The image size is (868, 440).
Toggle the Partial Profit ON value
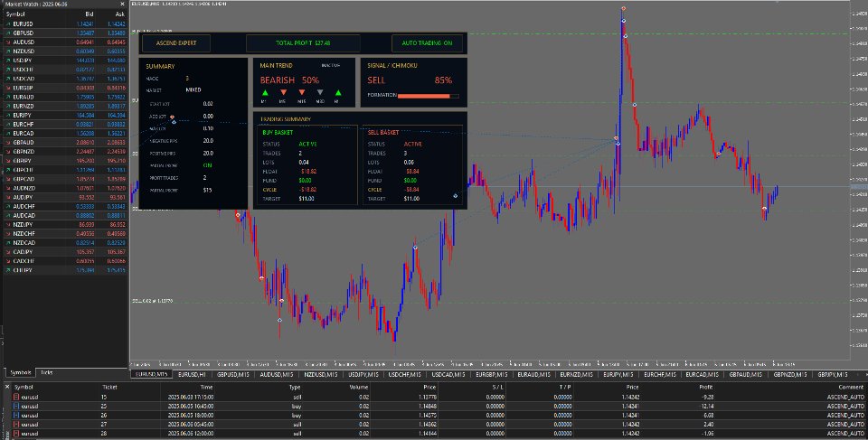point(208,165)
